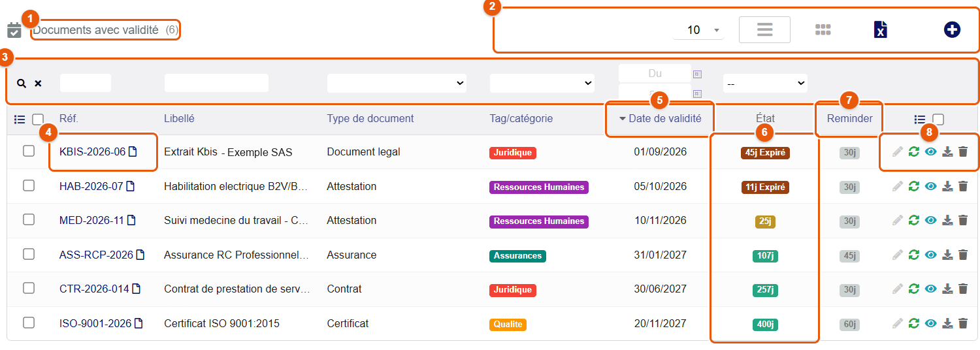
Task: Switch to grid view icon
Action: 823,29
